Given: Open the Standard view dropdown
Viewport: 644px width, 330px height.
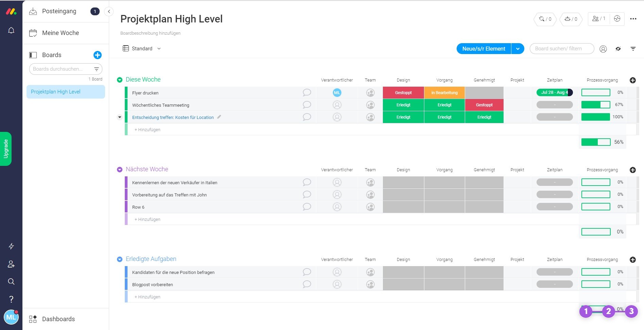Looking at the screenshot, I should (142, 49).
